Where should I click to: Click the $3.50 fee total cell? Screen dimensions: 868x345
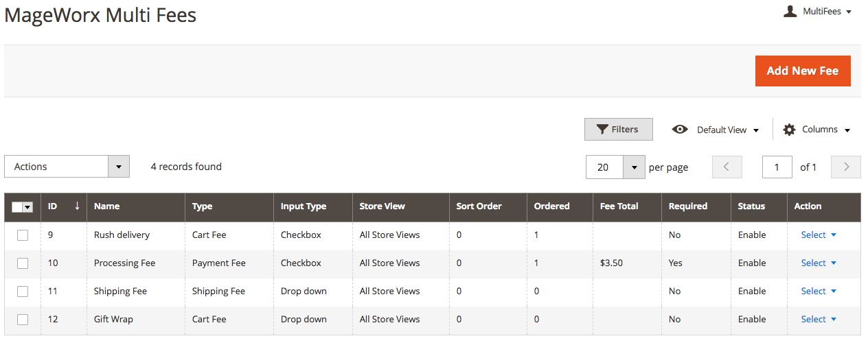tap(627, 263)
